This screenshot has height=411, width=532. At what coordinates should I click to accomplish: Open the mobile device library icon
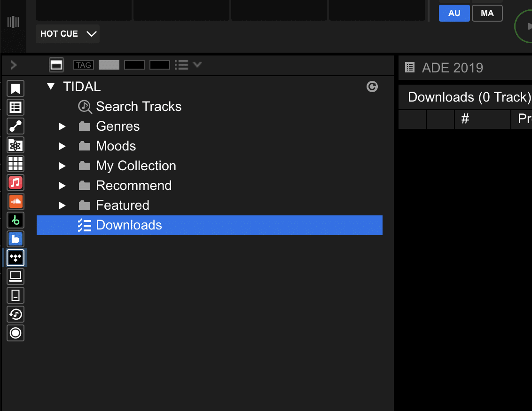(15, 295)
